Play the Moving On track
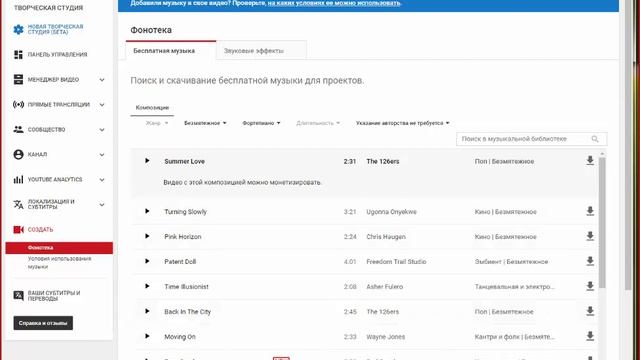This screenshot has width=640, height=360. point(147,336)
